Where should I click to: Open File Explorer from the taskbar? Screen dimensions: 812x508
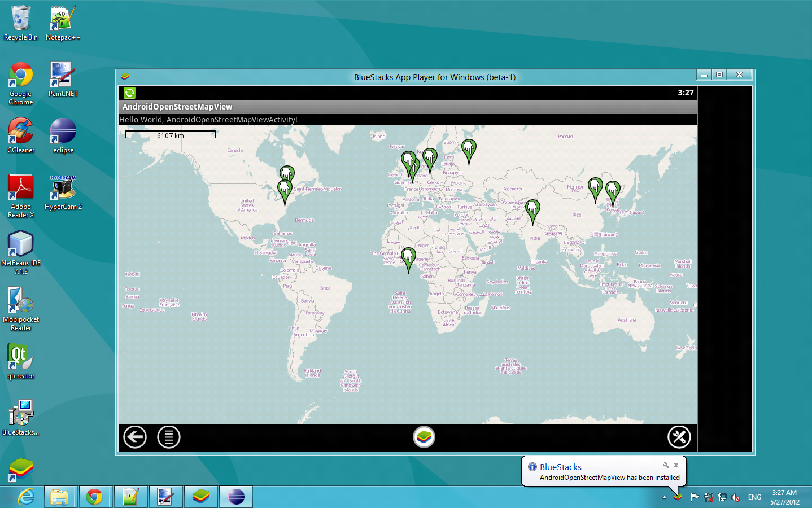pos(59,497)
